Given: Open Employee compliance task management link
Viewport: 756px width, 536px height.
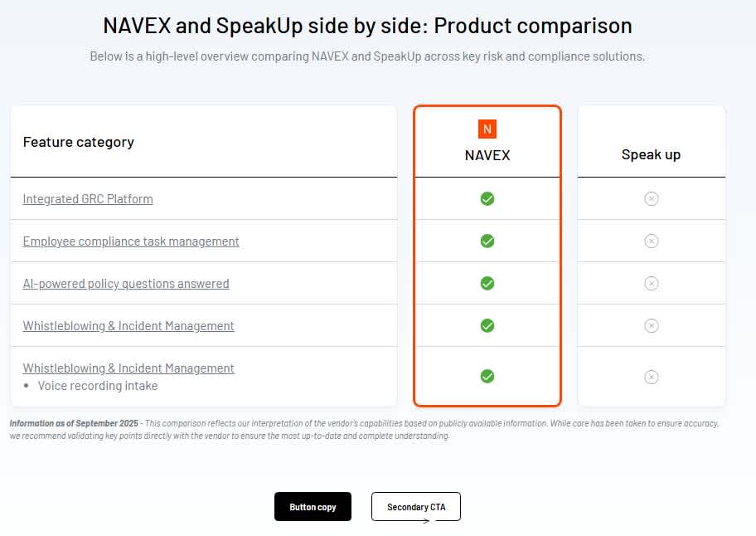Looking at the screenshot, I should pyautogui.click(x=131, y=241).
